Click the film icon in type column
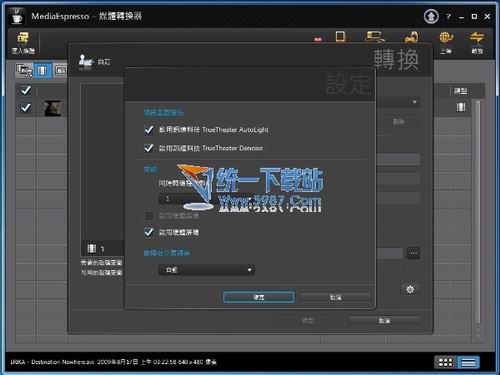 coord(461,107)
